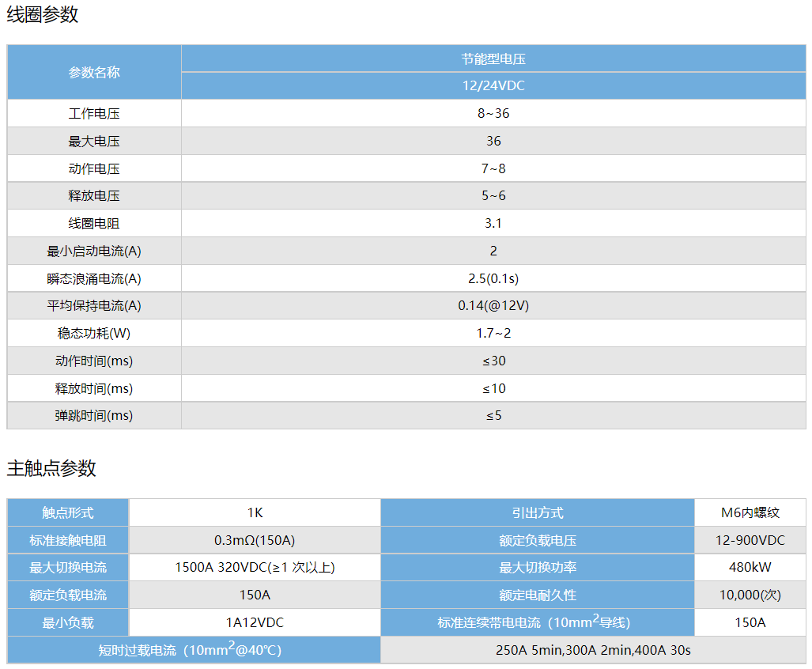
Task: Select the 1500A 320VDC switching current cell
Action: coord(255,567)
